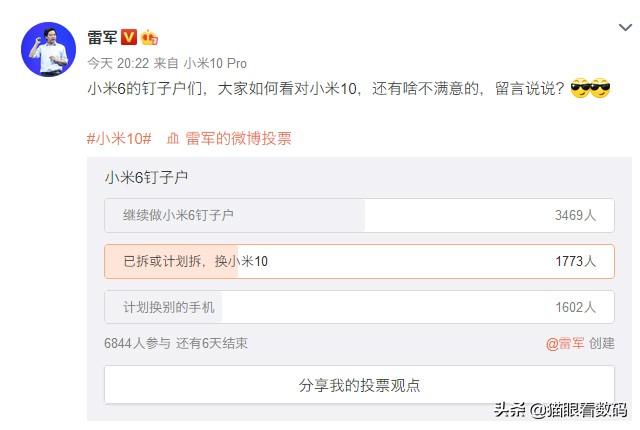Open the 雷军的微博投票 poll link
Image resolution: width=640 pixels, height=430 pixels.
238,139
